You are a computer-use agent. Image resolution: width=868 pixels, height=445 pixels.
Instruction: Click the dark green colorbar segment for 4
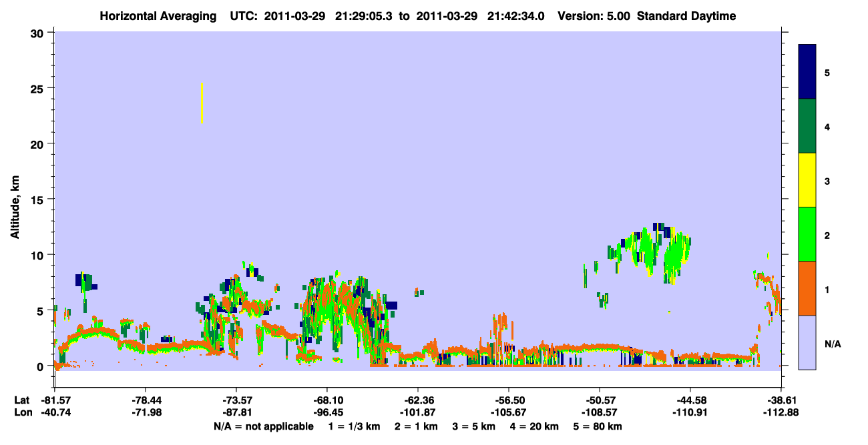click(x=807, y=126)
